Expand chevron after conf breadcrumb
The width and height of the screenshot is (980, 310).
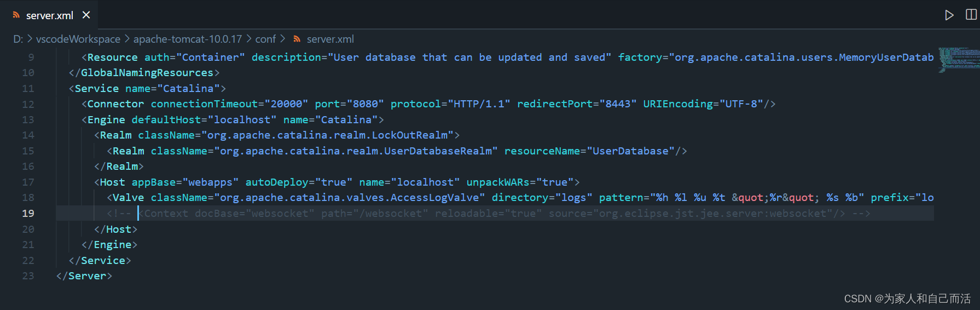point(283,39)
